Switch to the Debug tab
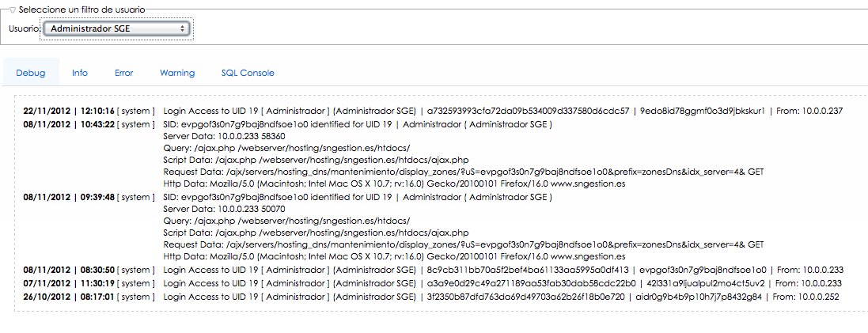The image size is (868, 333). (30, 73)
